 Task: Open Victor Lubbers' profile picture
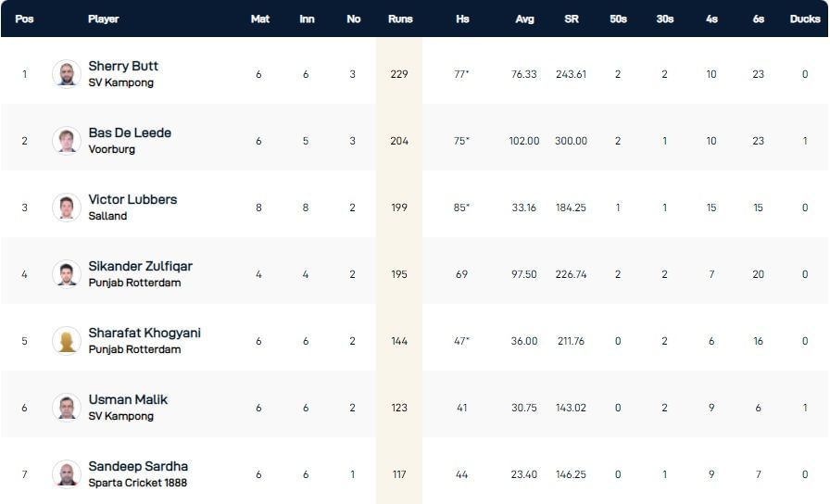(66, 208)
